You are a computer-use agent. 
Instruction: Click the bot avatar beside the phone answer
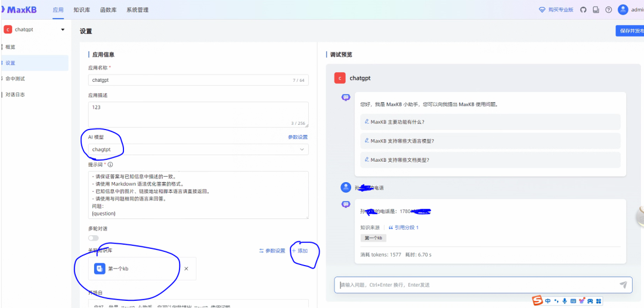(x=346, y=204)
